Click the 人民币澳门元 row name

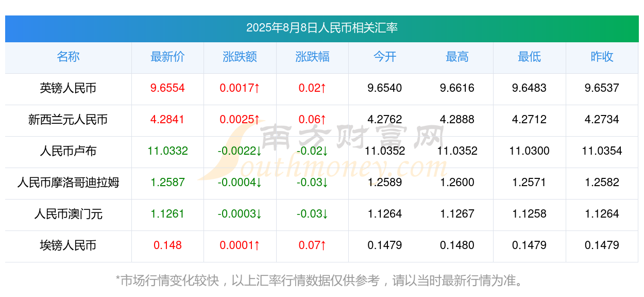click(x=68, y=214)
